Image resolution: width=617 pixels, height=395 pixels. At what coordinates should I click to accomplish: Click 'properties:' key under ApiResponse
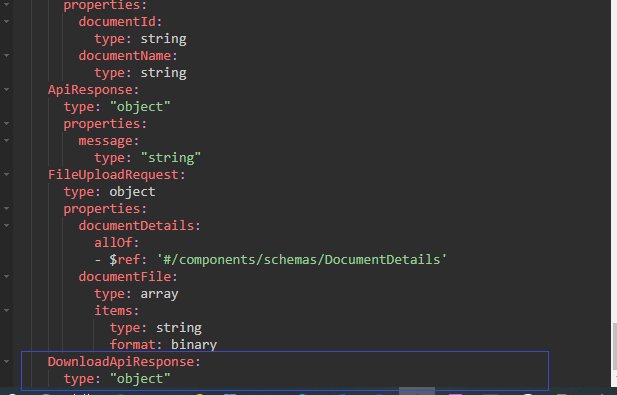(x=105, y=124)
